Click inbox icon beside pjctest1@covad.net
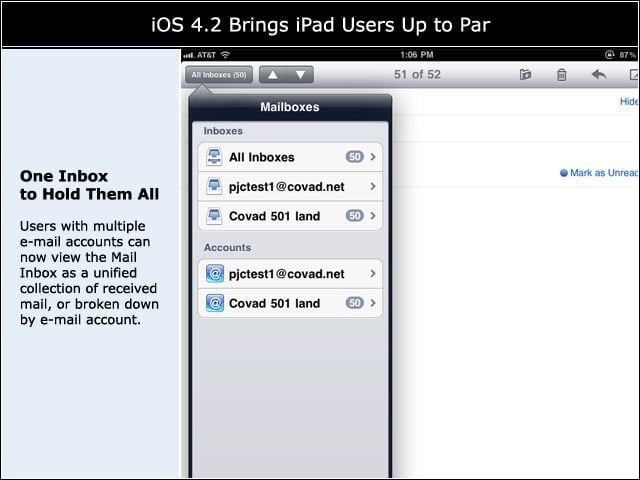640x480 pixels. coord(214,187)
